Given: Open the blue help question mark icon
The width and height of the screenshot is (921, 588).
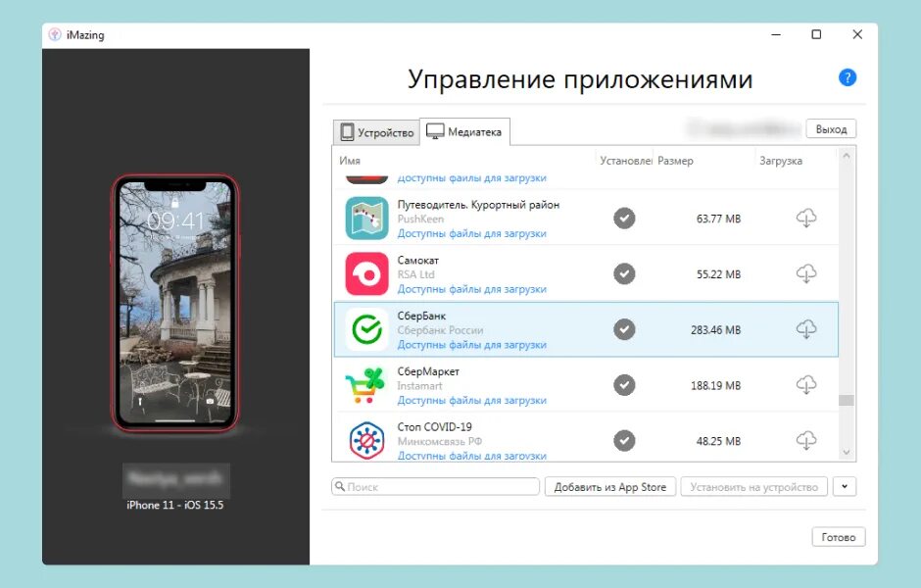Looking at the screenshot, I should [x=847, y=77].
